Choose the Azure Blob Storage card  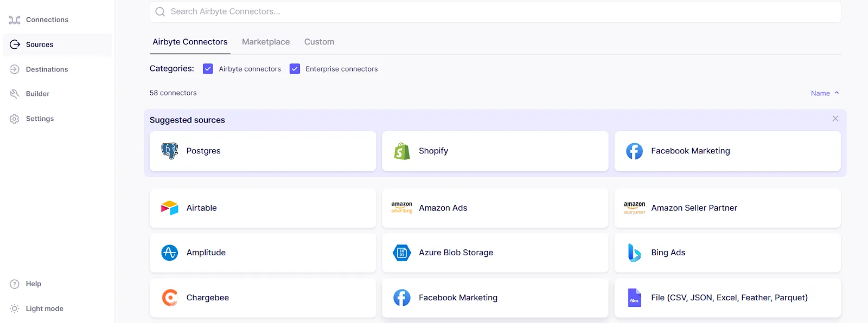click(495, 253)
